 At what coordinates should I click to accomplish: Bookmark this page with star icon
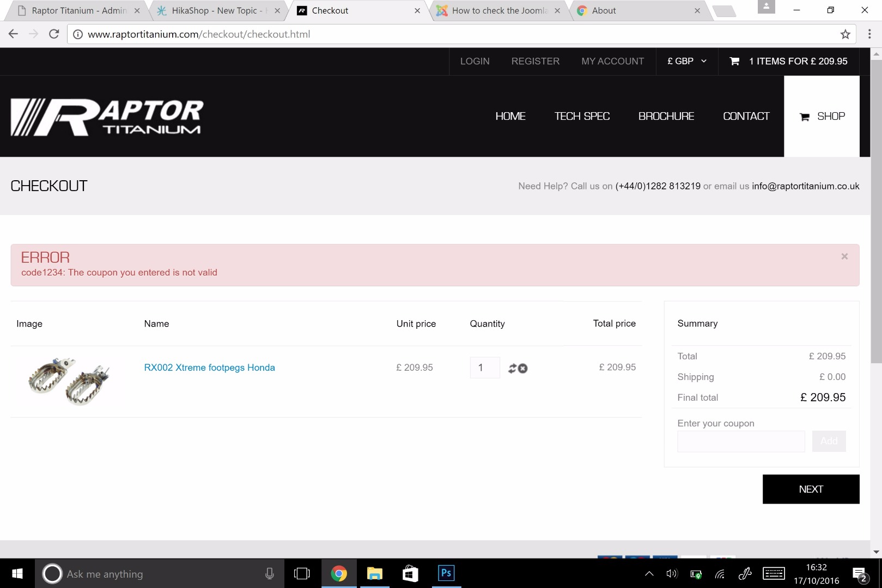(845, 34)
